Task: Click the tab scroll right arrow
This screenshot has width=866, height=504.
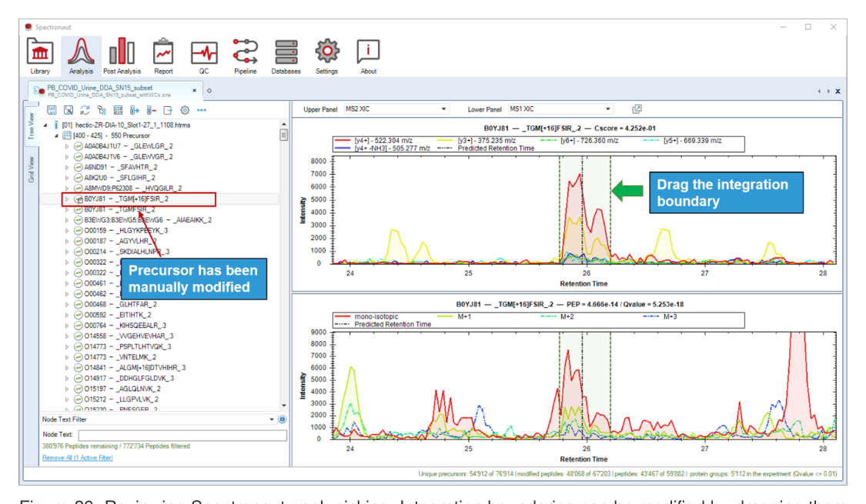Action: (x=828, y=91)
